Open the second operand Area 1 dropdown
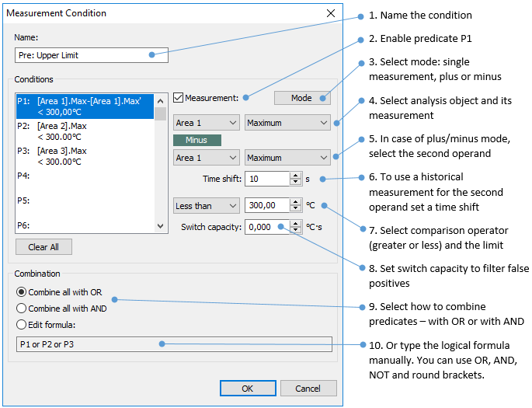This screenshot has height=408, width=532. (207, 158)
